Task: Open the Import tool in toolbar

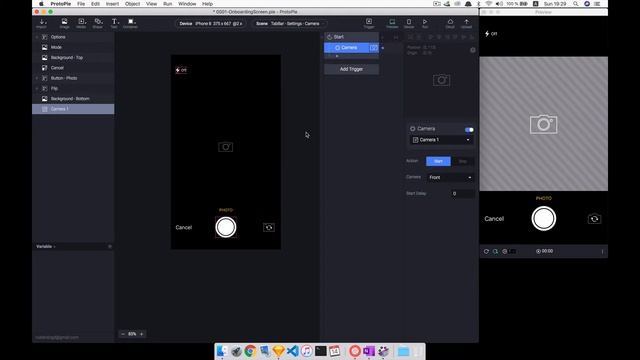Action: (42, 23)
